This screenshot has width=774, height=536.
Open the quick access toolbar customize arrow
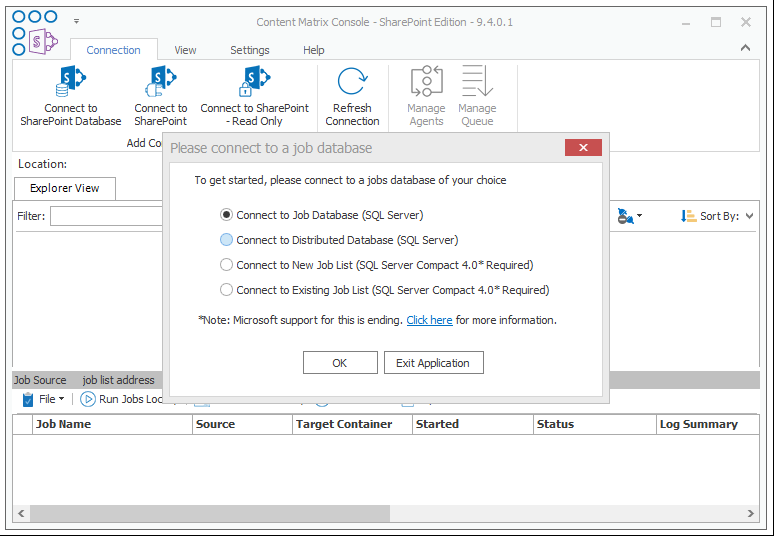[x=76, y=21]
